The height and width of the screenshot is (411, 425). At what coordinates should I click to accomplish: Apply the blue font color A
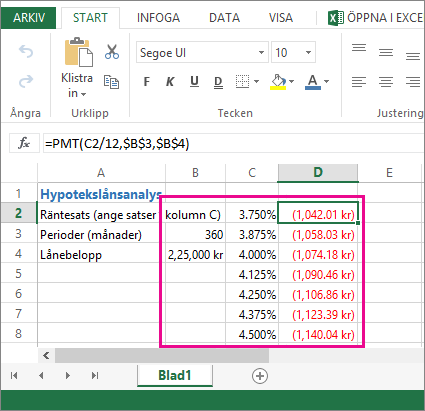(313, 82)
